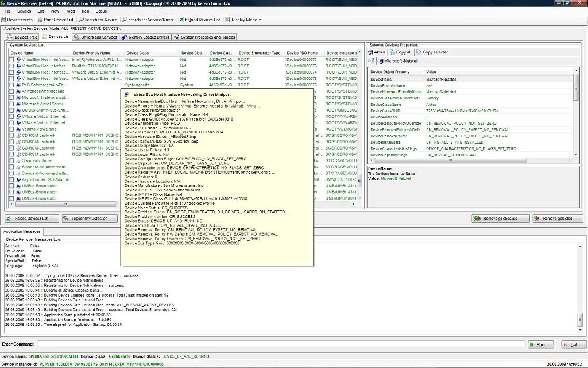Tick the Volume-Verwaltung checkbox
Screen dimensions: 588x368
coord(11,129)
